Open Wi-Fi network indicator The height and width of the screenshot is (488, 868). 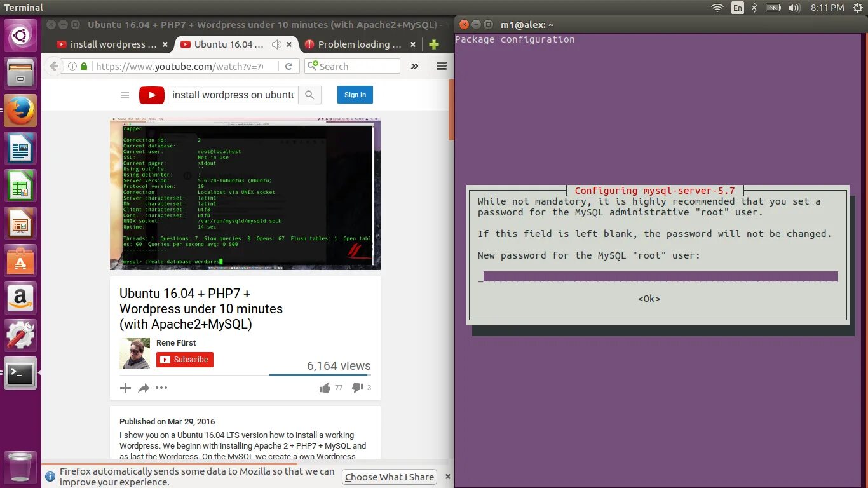pyautogui.click(x=717, y=8)
